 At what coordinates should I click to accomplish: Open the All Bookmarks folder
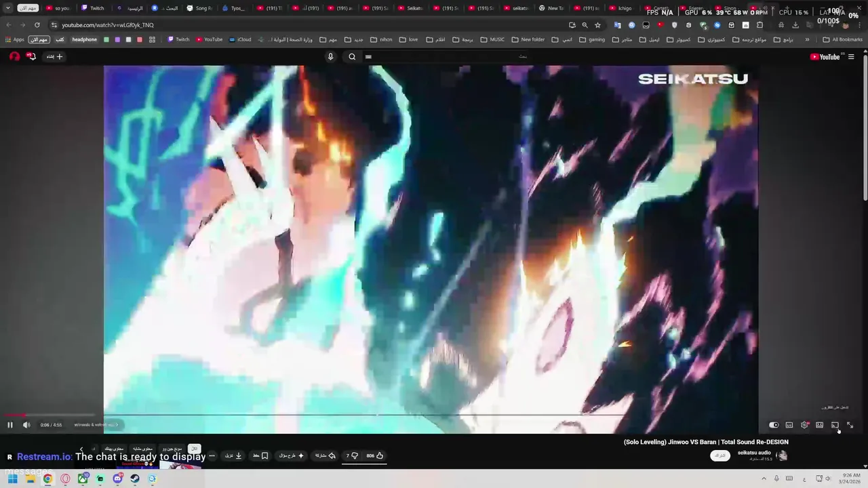click(x=843, y=39)
